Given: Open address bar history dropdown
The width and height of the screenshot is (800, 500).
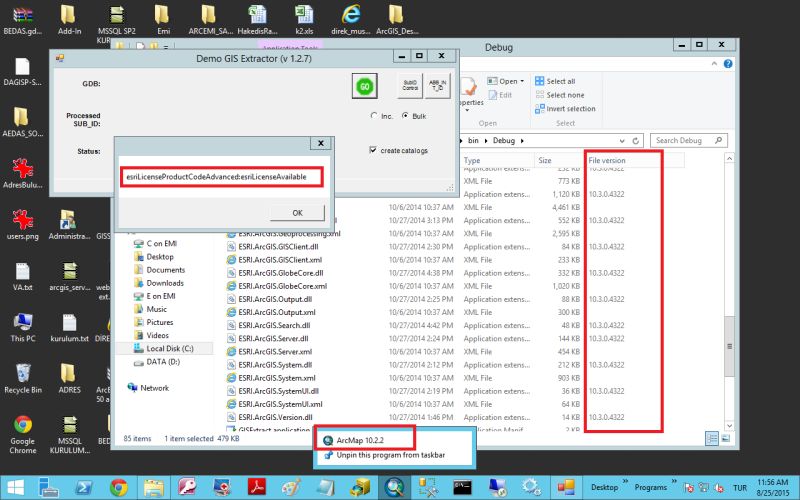Looking at the screenshot, I should [622, 141].
